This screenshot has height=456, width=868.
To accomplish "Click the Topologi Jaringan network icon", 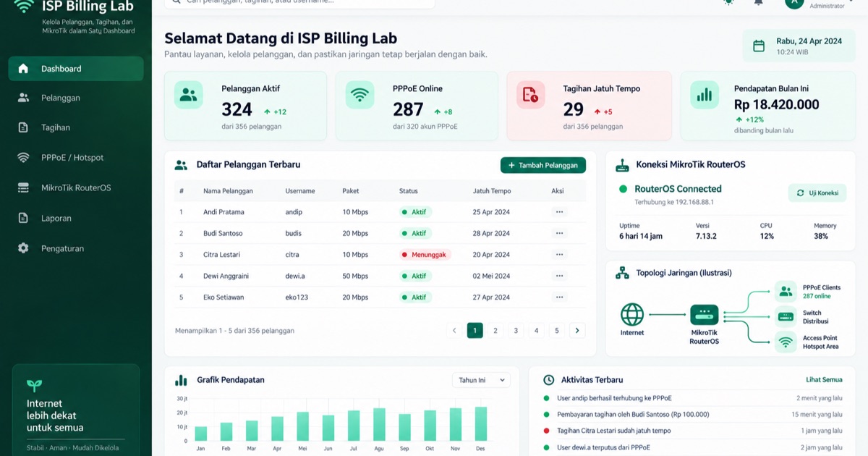I will click(622, 273).
